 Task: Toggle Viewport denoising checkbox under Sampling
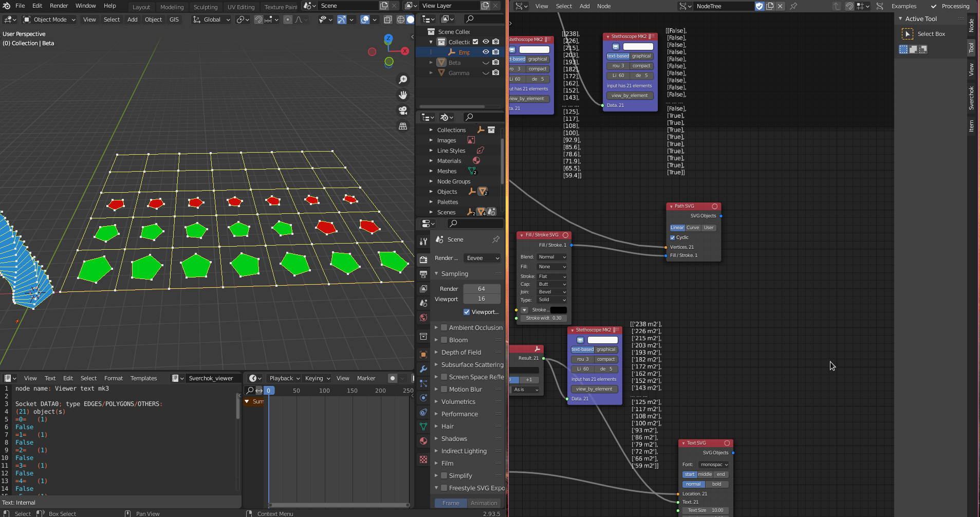467,312
